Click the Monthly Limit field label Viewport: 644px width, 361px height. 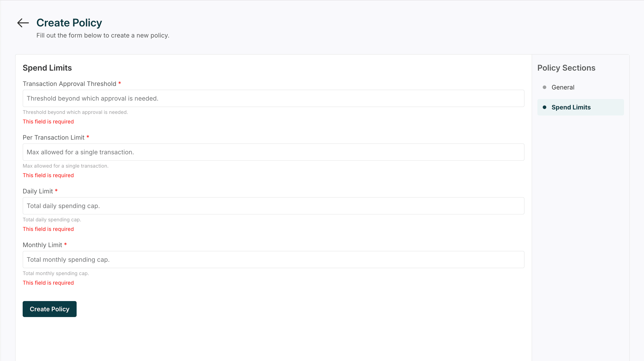tap(42, 245)
